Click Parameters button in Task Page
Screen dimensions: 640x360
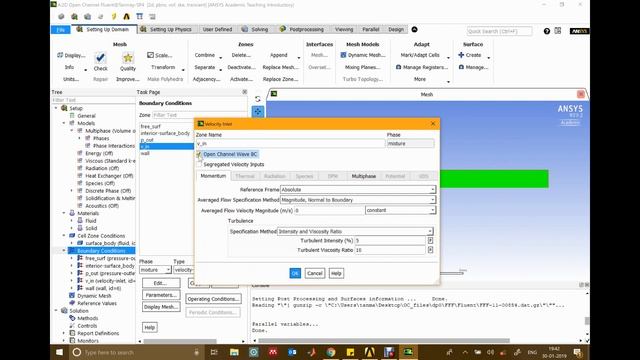161,295
